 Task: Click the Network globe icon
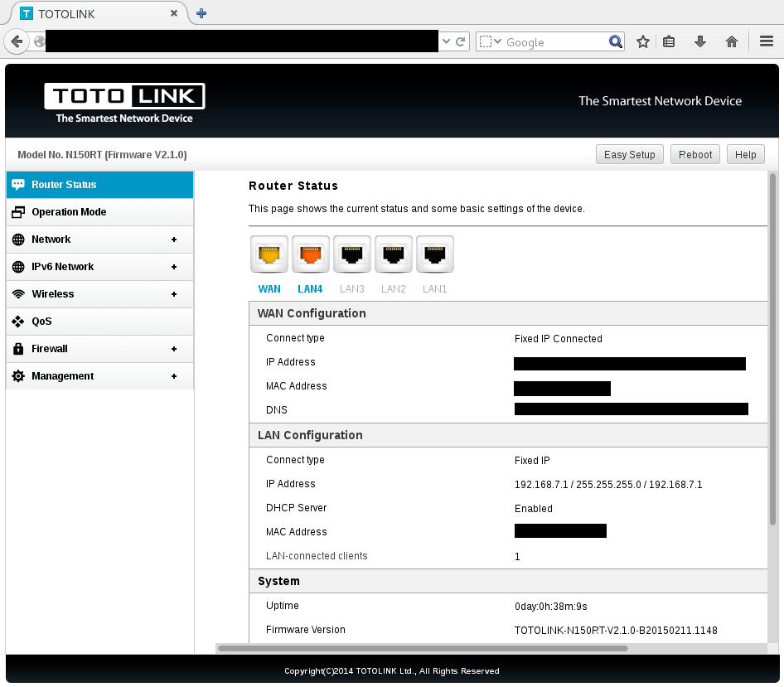tap(18, 239)
